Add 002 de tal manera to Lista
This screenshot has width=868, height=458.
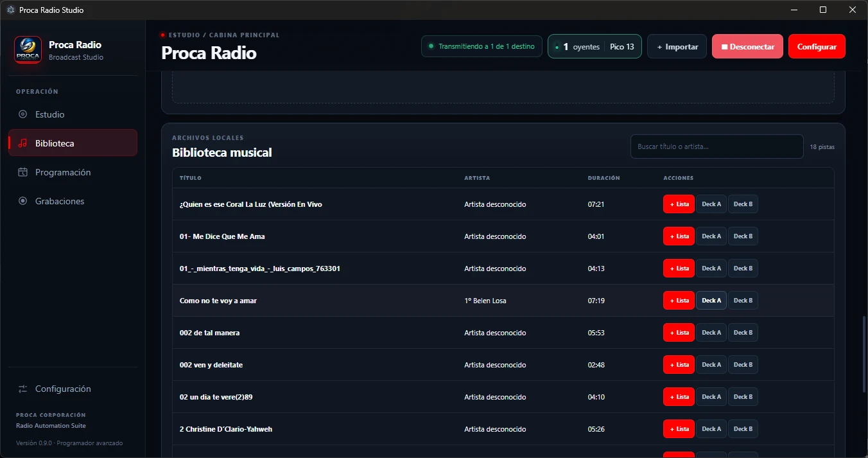[679, 333]
